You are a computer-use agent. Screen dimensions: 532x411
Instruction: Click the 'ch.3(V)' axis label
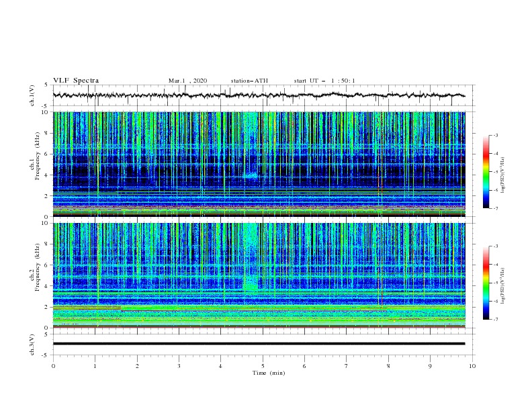click(x=32, y=345)
